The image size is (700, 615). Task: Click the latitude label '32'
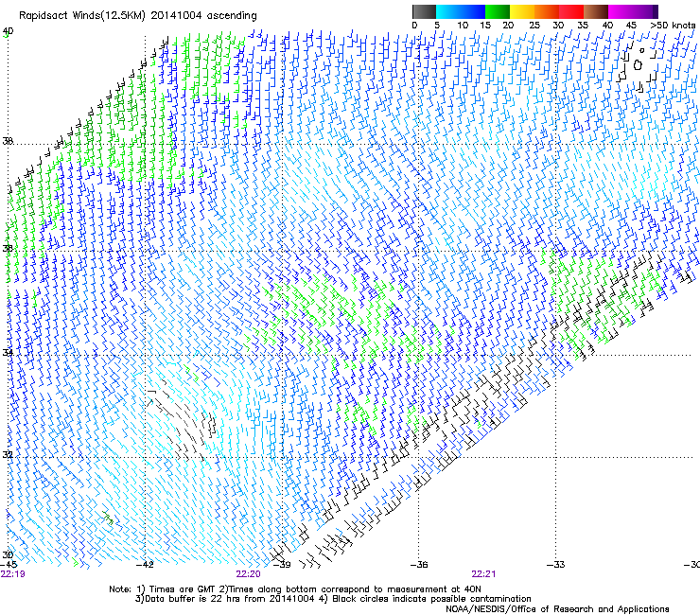[x=8, y=455]
